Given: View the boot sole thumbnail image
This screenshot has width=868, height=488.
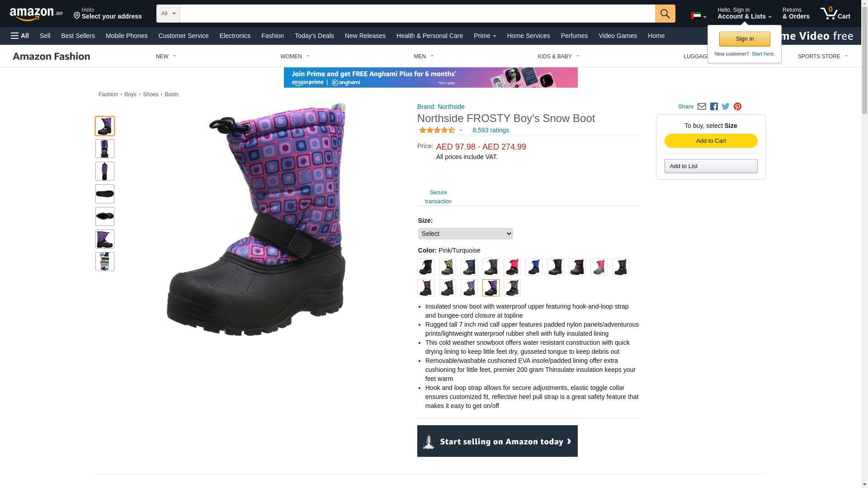Looking at the screenshot, I should click(x=105, y=194).
